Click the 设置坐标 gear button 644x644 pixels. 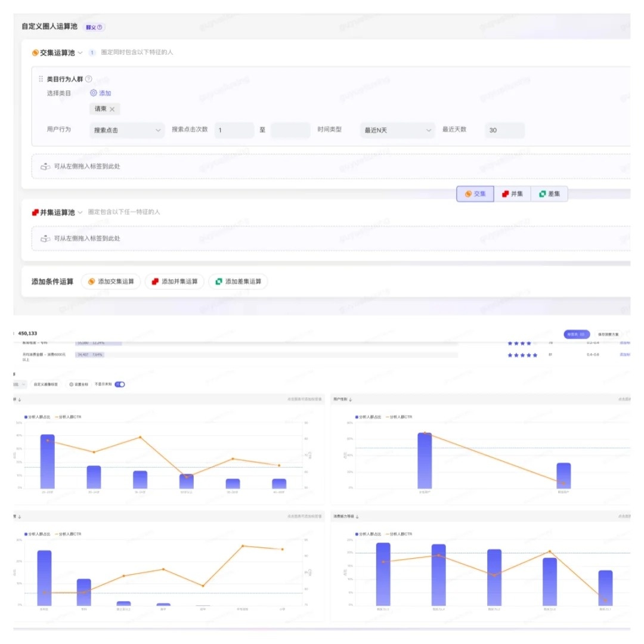pos(79,385)
